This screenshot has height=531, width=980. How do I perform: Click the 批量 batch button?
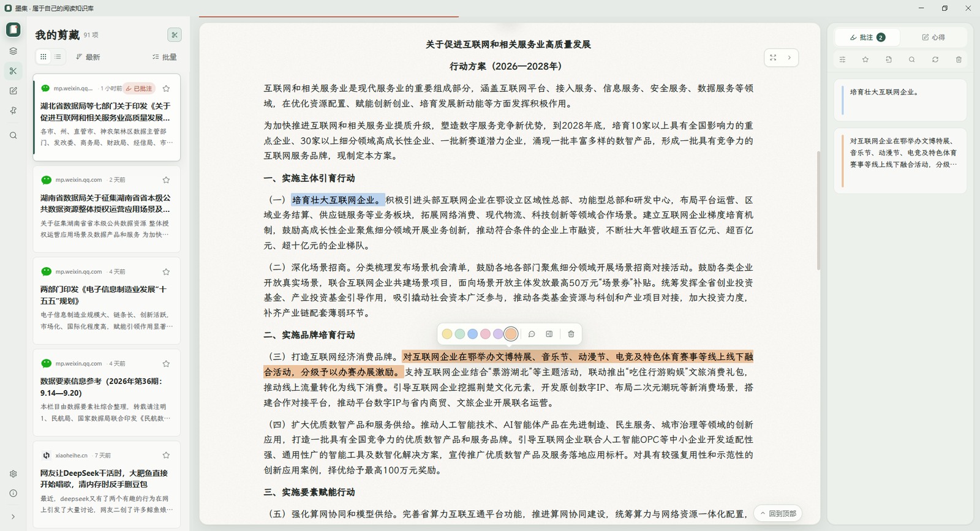point(165,57)
